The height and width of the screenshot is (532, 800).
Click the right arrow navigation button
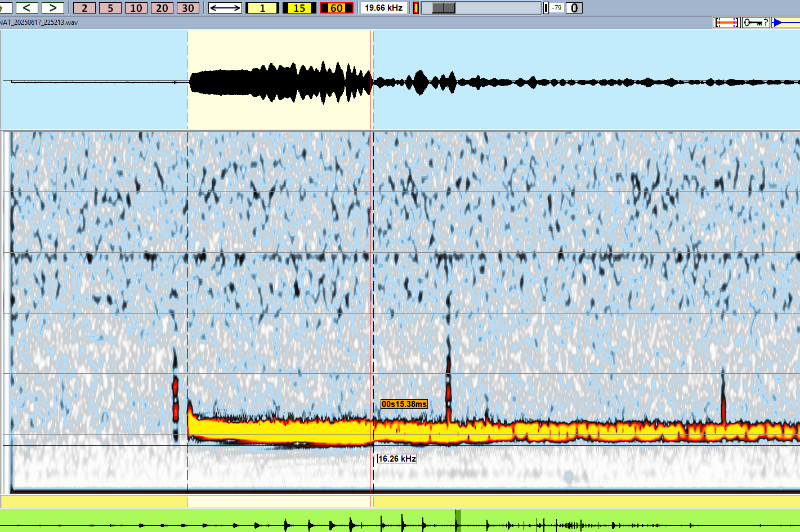click(x=50, y=8)
